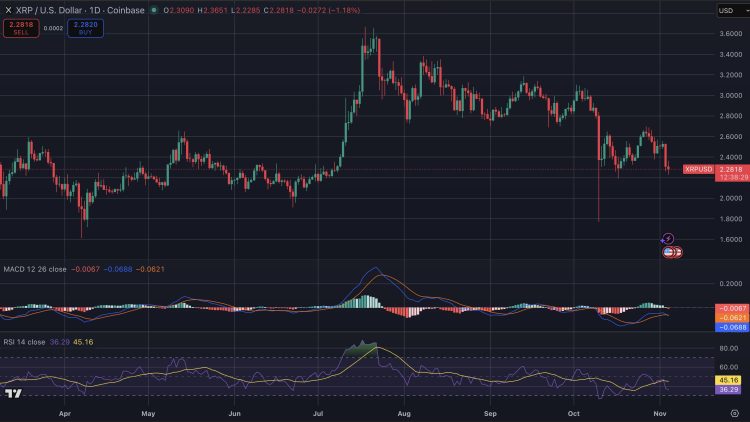Click the 12:38:29 candle countdown label
The height and width of the screenshot is (422, 750).
[733, 178]
